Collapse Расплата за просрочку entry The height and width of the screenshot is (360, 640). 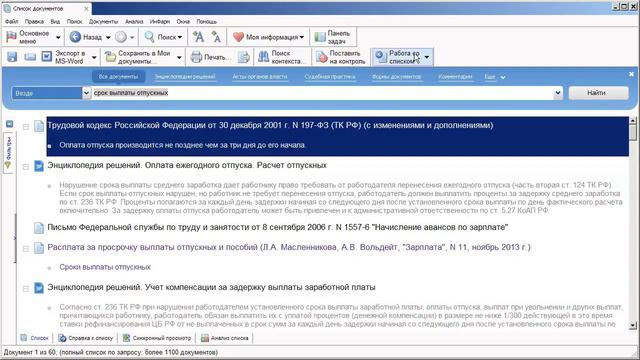click(x=26, y=248)
